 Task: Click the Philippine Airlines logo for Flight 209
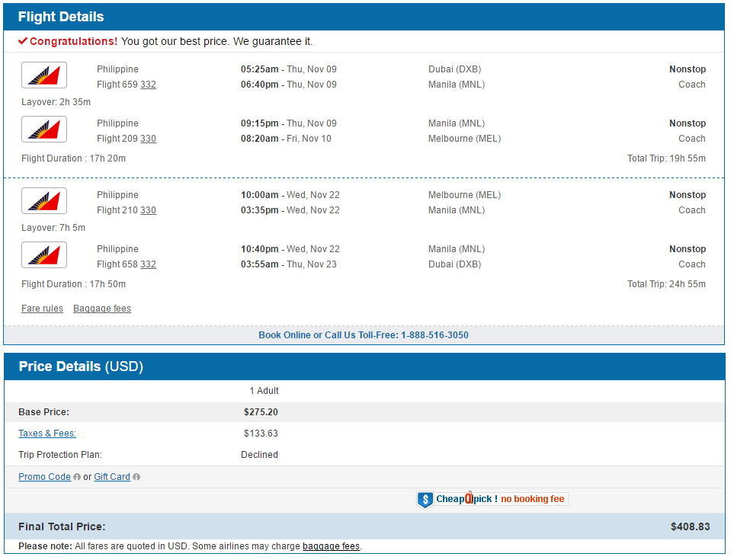(x=44, y=129)
